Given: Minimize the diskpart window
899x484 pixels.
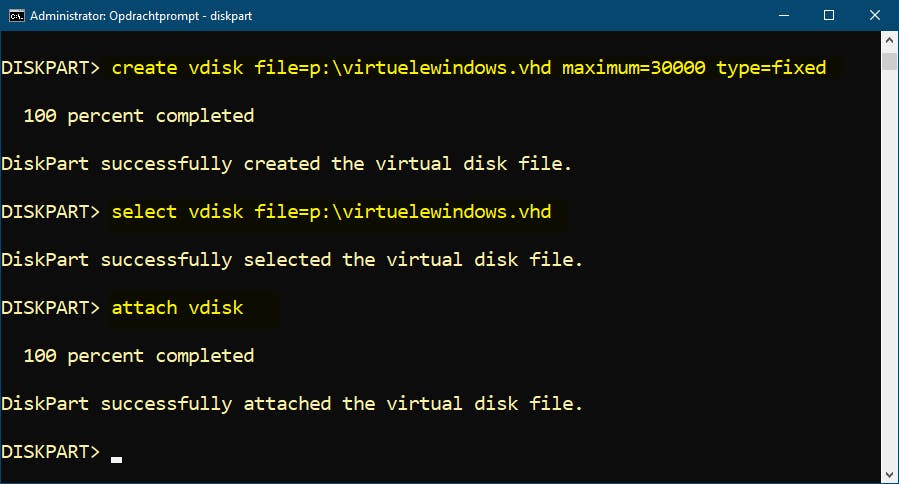Looking at the screenshot, I should (783, 15).
